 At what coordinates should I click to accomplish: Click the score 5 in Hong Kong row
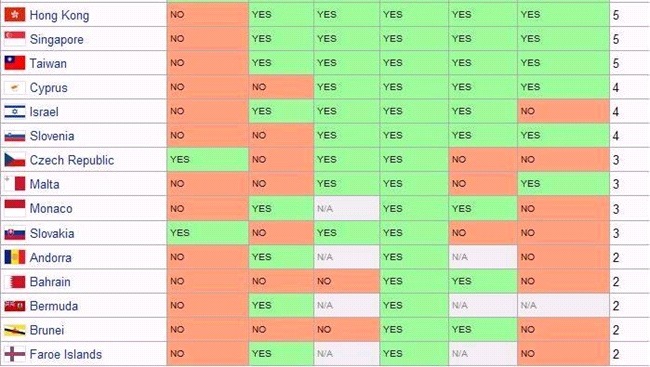(616, 15)
